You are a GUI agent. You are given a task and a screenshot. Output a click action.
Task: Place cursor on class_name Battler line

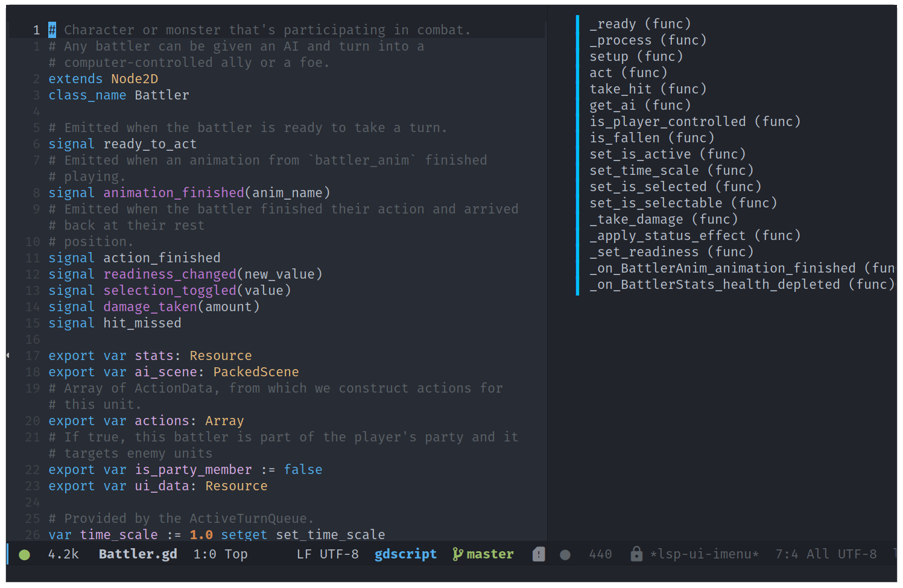tap(119, 95)
